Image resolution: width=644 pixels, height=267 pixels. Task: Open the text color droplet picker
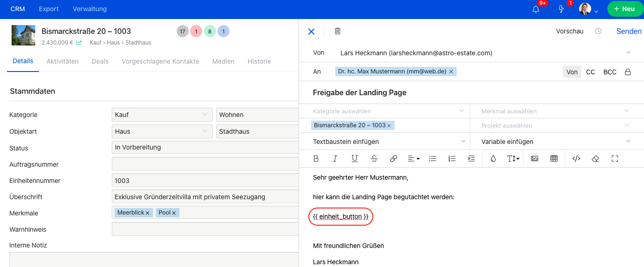pos(493,159)
